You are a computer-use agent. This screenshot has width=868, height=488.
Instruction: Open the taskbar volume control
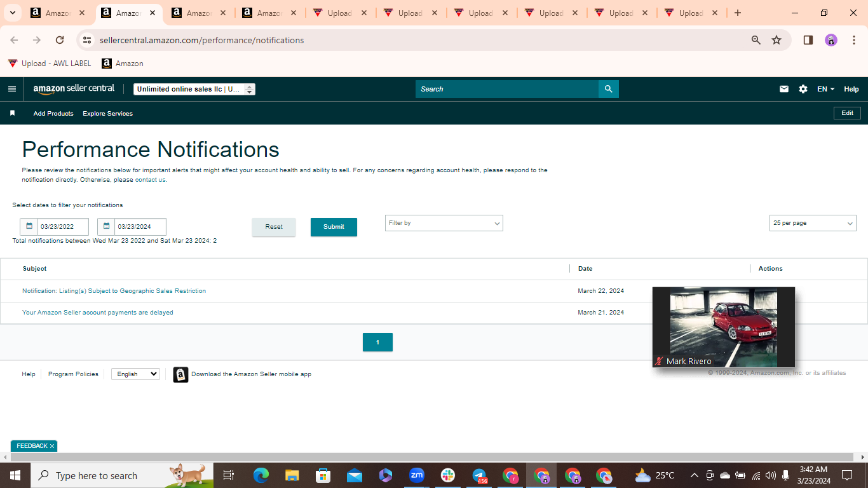(x=771, y=475)
